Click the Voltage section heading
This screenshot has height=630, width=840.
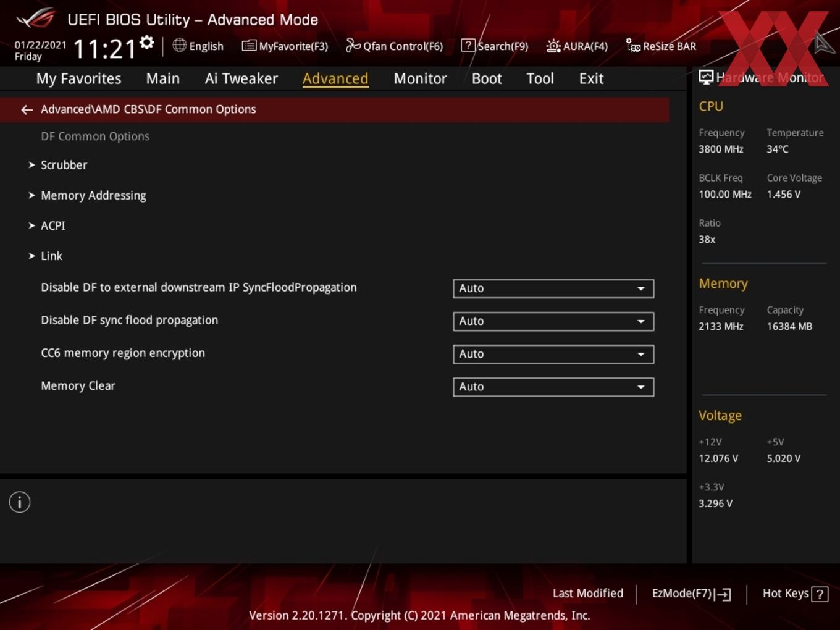[x=720, y=416]
